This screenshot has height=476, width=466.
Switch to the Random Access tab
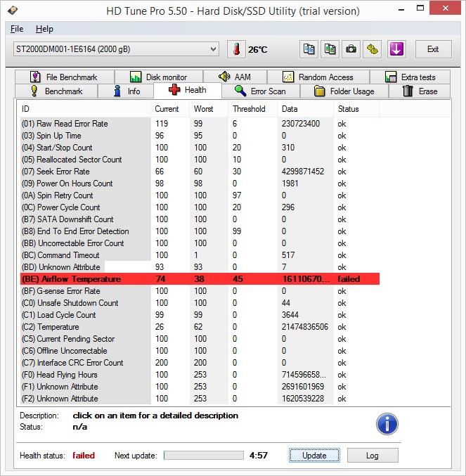318,77
